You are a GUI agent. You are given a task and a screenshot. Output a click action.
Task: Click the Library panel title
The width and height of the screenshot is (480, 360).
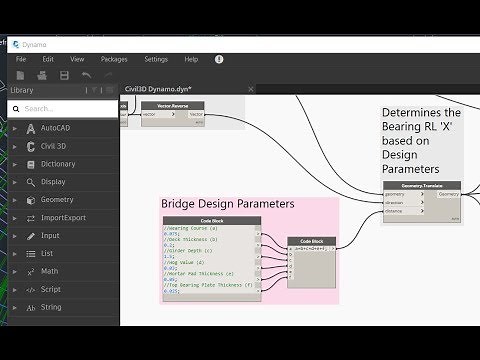[x=22, y=90]
